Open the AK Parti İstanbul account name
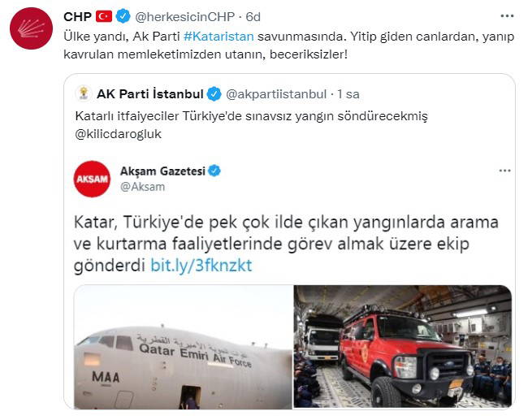Screen dimensions: 528x420 pos(149,94)
